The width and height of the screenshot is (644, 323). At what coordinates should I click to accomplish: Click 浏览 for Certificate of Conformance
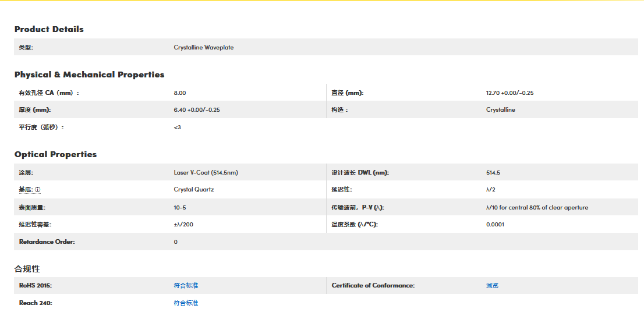492,286
